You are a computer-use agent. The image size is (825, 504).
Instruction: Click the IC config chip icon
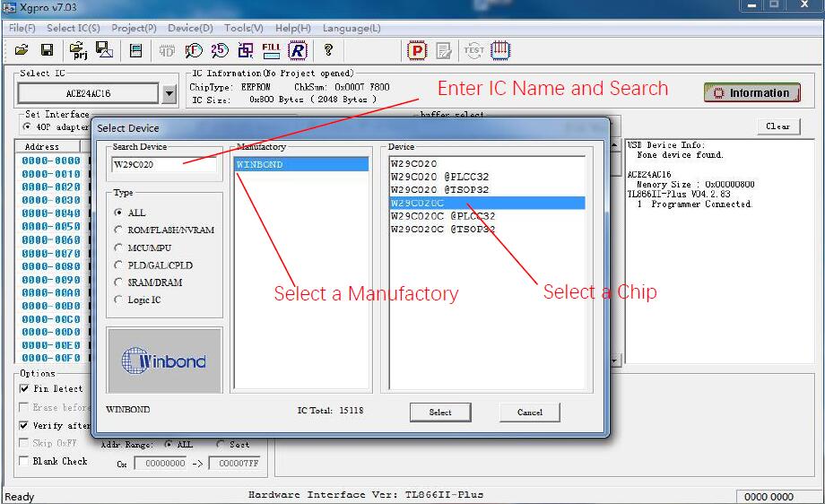[135, 50]
